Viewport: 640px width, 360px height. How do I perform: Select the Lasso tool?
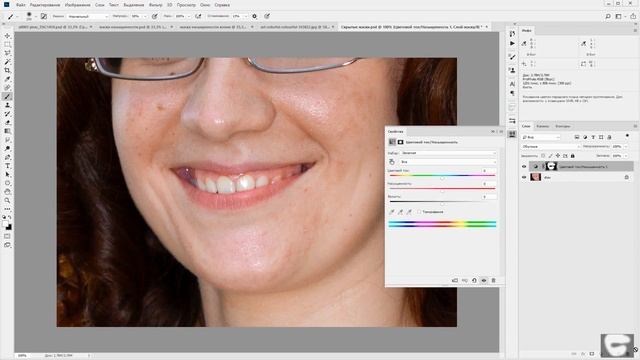coord(7,53)
